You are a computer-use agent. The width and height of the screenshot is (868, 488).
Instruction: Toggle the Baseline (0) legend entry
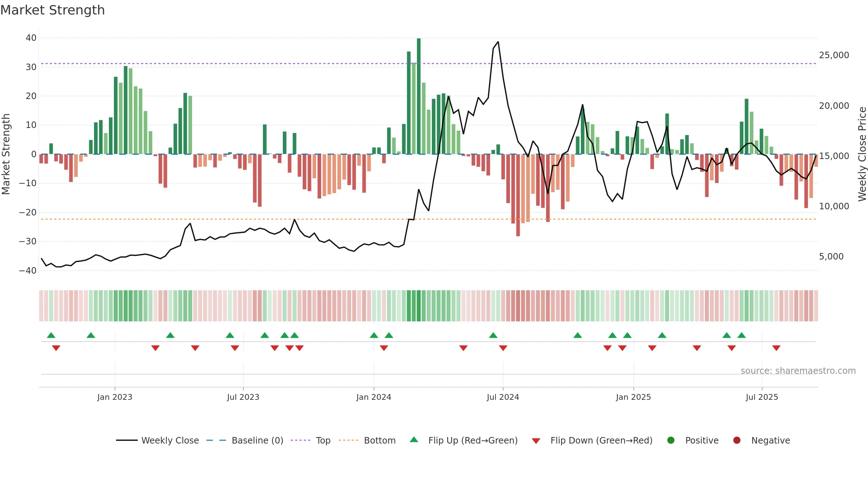[245, 440]
